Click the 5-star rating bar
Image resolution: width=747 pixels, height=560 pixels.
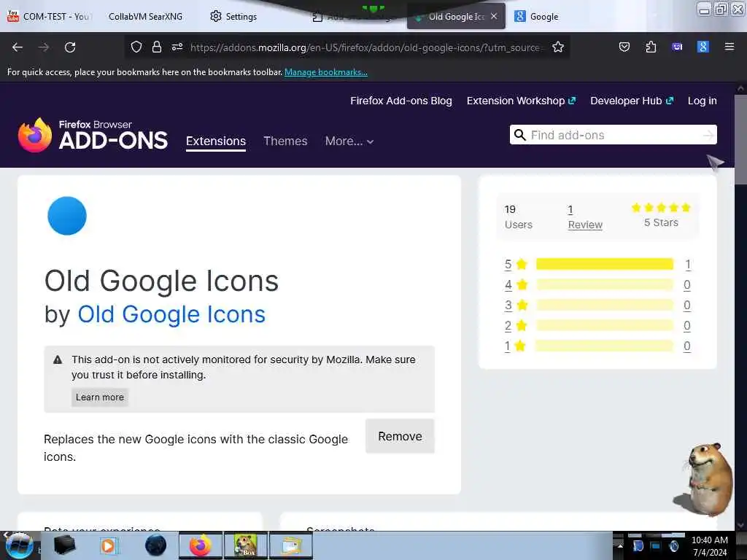click(x=605, y=264)
